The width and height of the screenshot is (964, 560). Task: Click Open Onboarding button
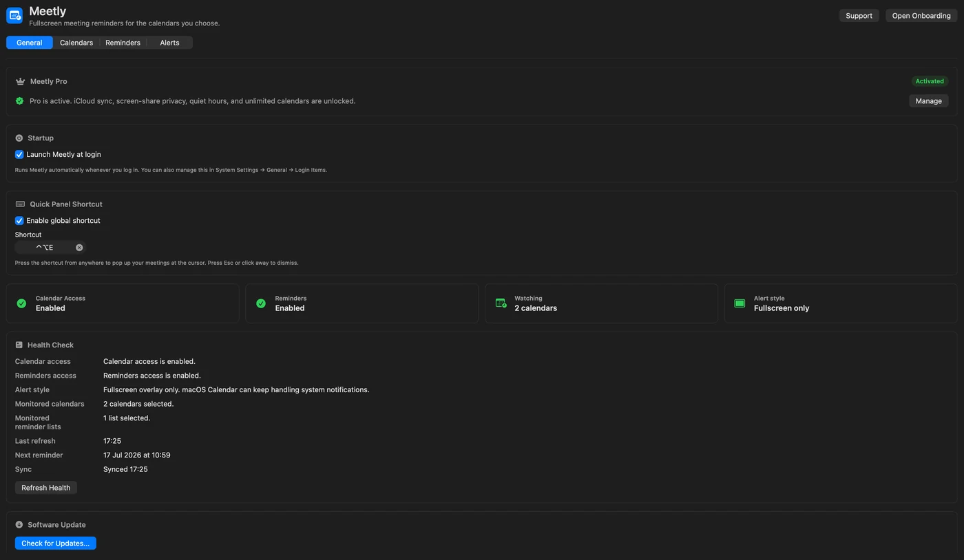(x=921, y=16)
